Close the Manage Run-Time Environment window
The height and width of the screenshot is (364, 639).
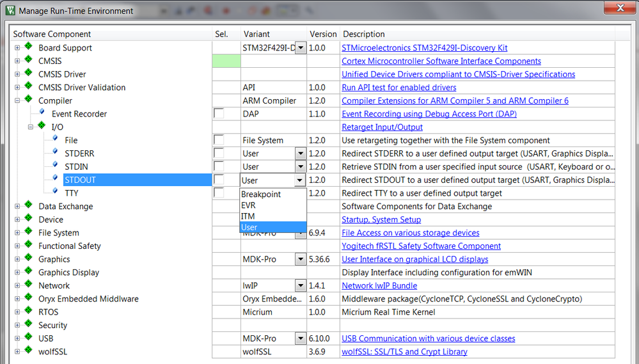tap(620, 8)
